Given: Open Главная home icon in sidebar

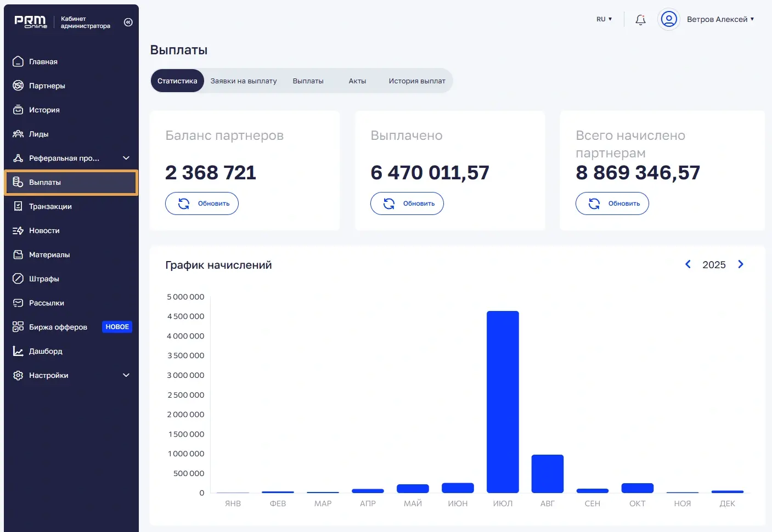Looking at the screenshot, I should [18, 61].
